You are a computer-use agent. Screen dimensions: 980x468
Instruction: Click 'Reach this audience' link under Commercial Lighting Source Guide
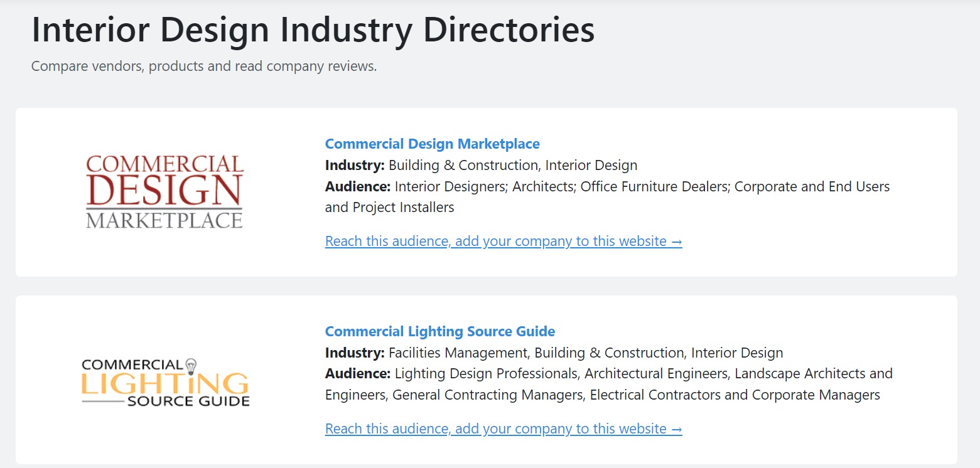pyautogui.click(x=503, y=428)
